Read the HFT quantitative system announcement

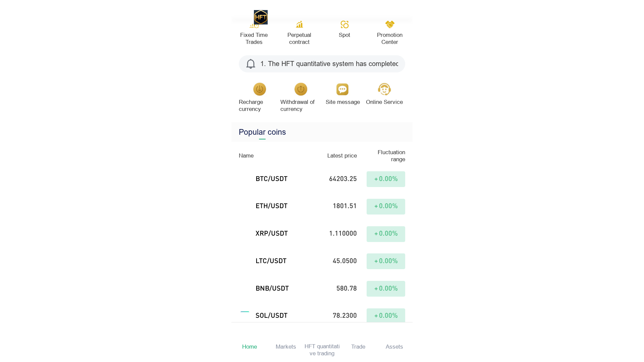click(x=329, y=64)
